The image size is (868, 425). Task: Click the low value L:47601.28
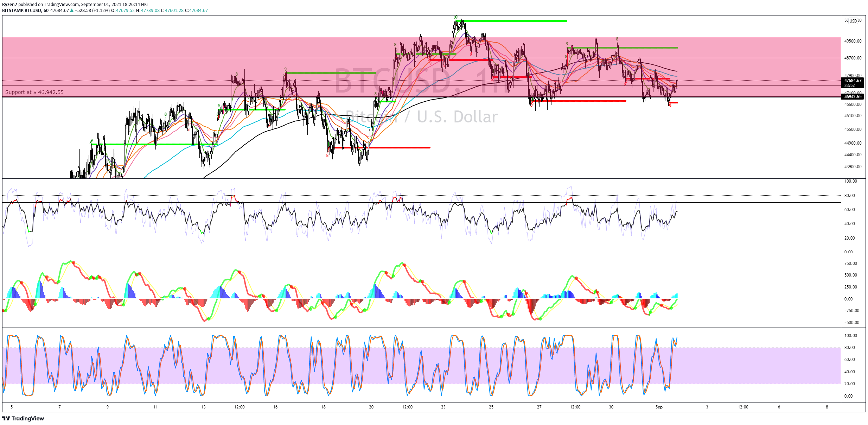click(x=172, y=11)
